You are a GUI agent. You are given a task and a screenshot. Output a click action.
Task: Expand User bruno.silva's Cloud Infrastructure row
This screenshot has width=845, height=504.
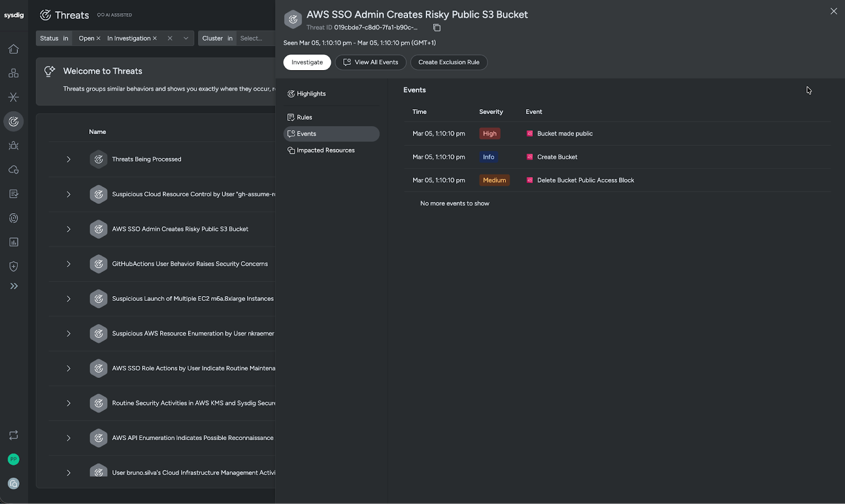[x=69, y=473]
